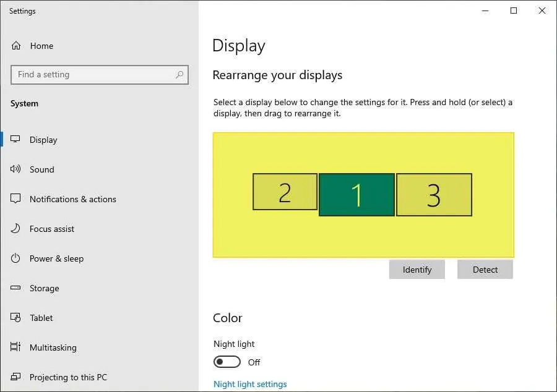Click the Home house icon
557x392 pixels.
pyautogui.click(x=16, y=45)
